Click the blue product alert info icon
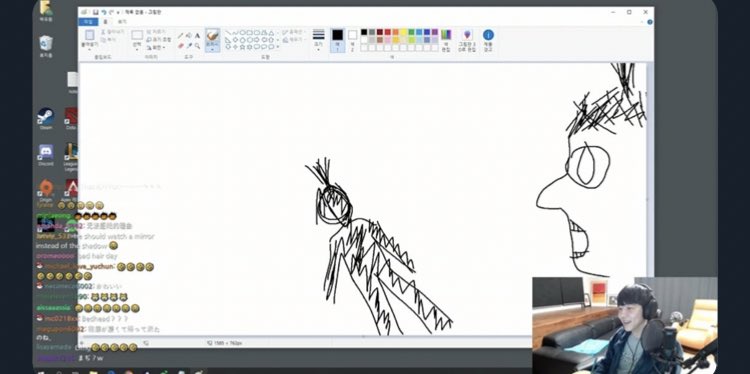The height and width of the screenshot is (374, 750). pyautogui.click(x=488, y=35)
